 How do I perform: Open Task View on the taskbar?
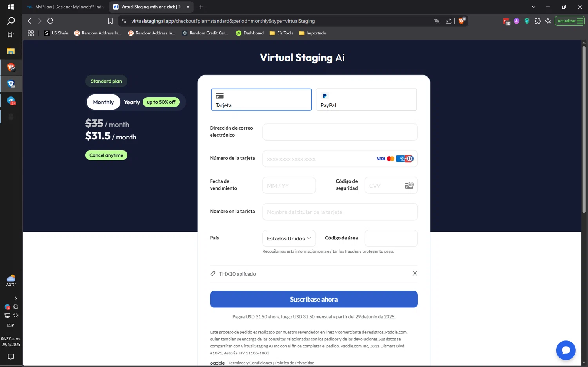point(11,35)
